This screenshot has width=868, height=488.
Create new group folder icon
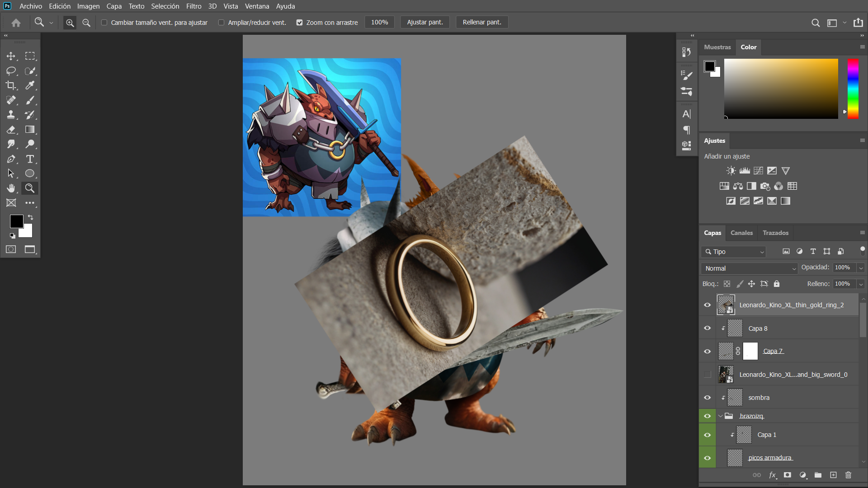[x=818, y=475]
